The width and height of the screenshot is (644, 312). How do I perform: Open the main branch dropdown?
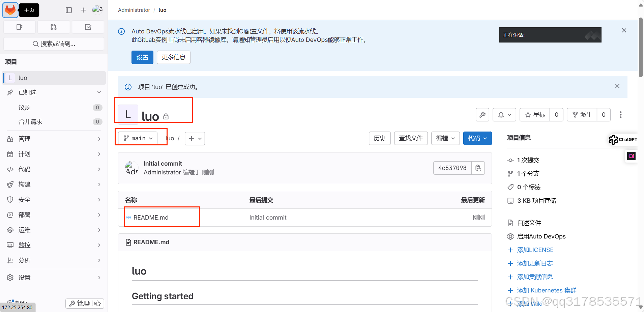[x=138, y=138]
